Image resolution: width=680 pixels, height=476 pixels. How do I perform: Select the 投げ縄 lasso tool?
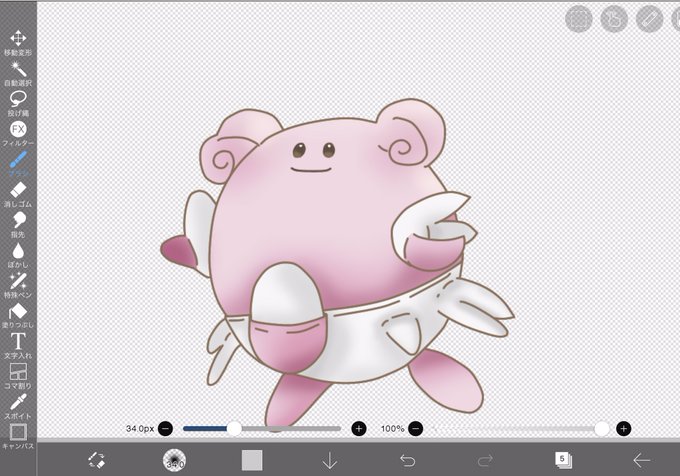(18, 104)
